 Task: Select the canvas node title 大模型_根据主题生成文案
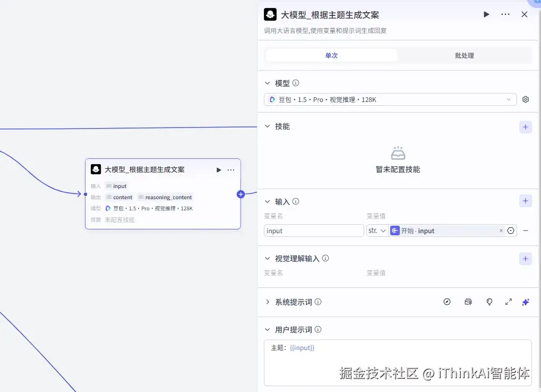coord(144,169)
